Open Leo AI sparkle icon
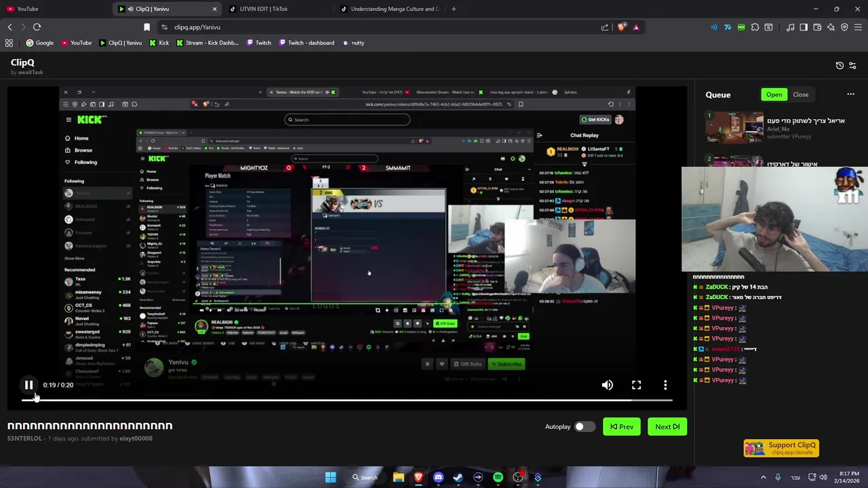 click(x=831, y=27)
